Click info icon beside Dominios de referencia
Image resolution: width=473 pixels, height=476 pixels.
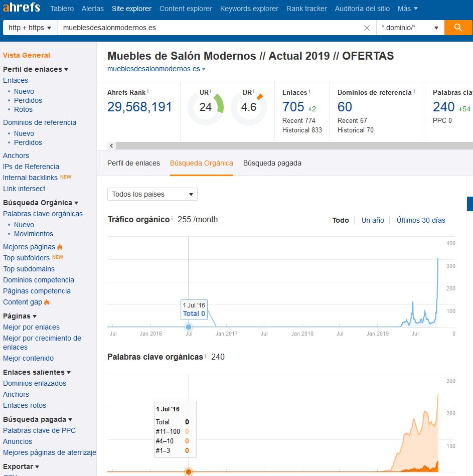pos(414,91)
